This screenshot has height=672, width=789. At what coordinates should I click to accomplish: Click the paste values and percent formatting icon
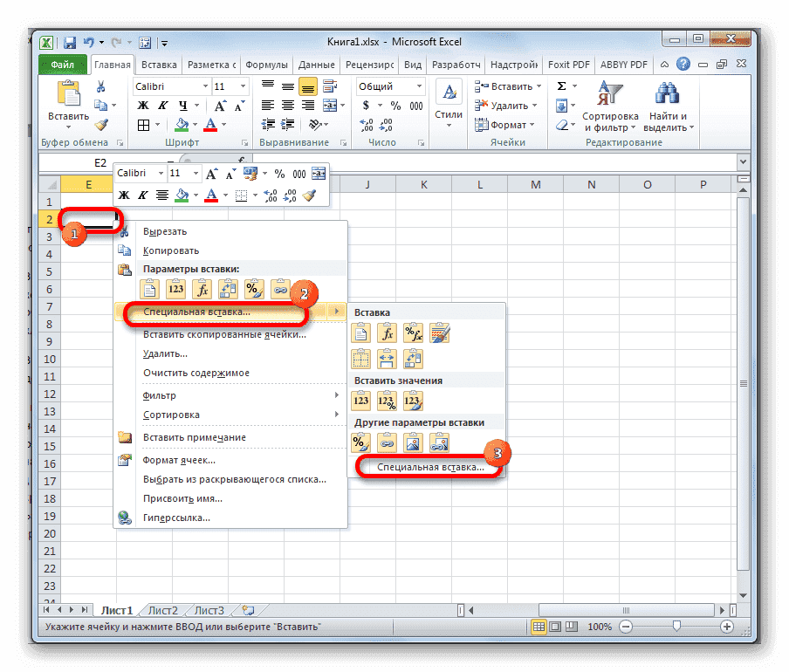click(387, 401)
